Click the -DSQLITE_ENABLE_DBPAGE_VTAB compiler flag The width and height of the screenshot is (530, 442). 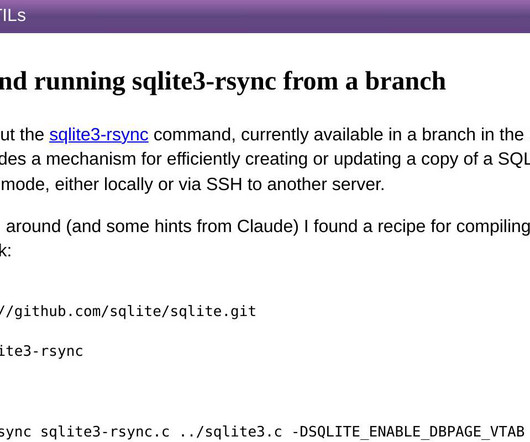[x=408, y=432]
